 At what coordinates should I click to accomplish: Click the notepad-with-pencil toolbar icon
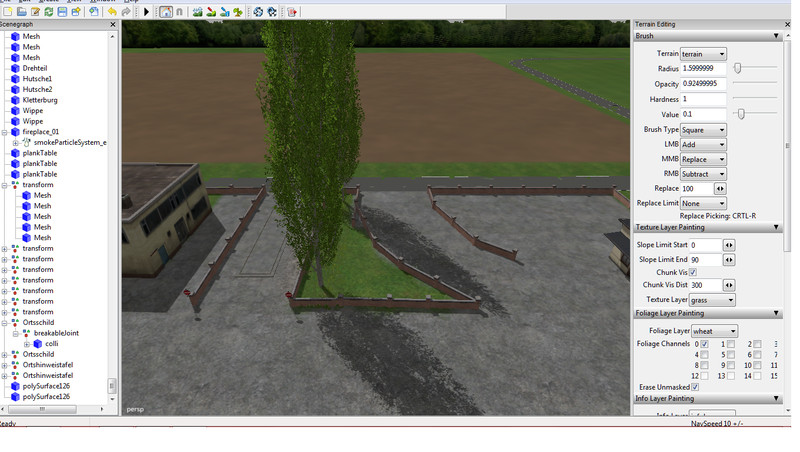tap(35, 11)
